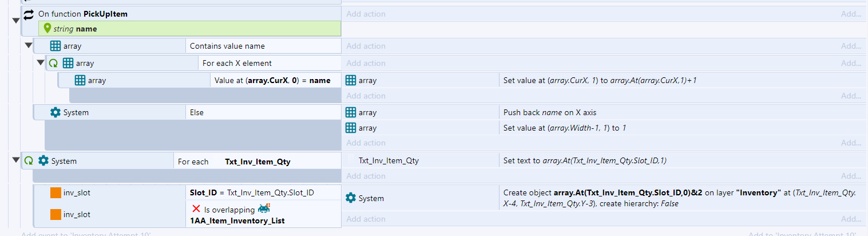The width and height of the screenshot is (868, 236).
Task: Click Add action beside On function PickUpItem
Action: tap(366, 14)
